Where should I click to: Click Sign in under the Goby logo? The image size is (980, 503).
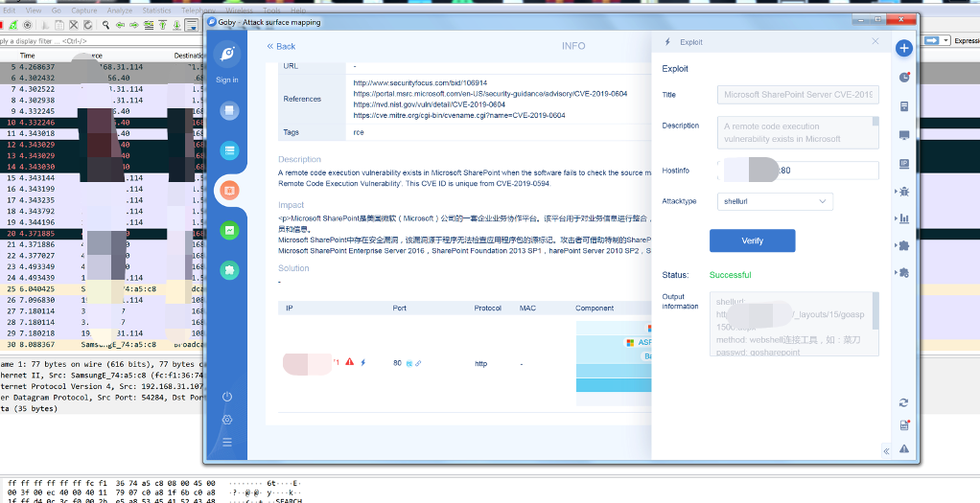coord(227,80)
